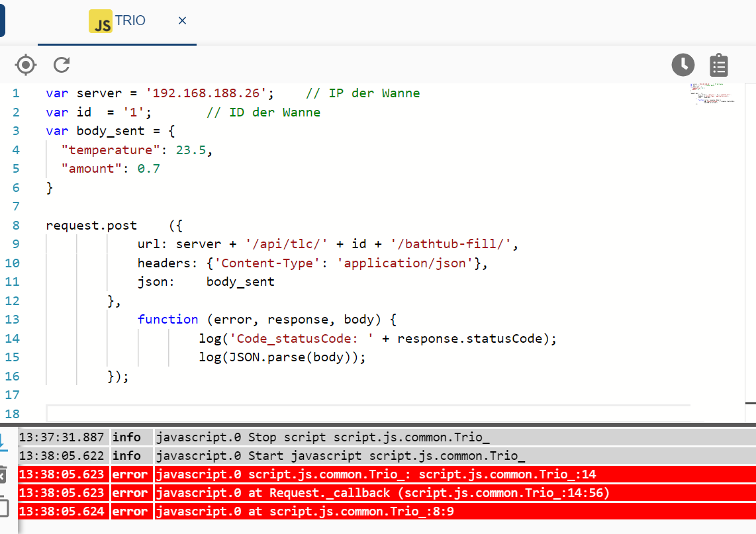756x534 pixels.
Task: Click the server IP string '192.168.188.26'
Action: pyautogui.click(x=206, y=93)
